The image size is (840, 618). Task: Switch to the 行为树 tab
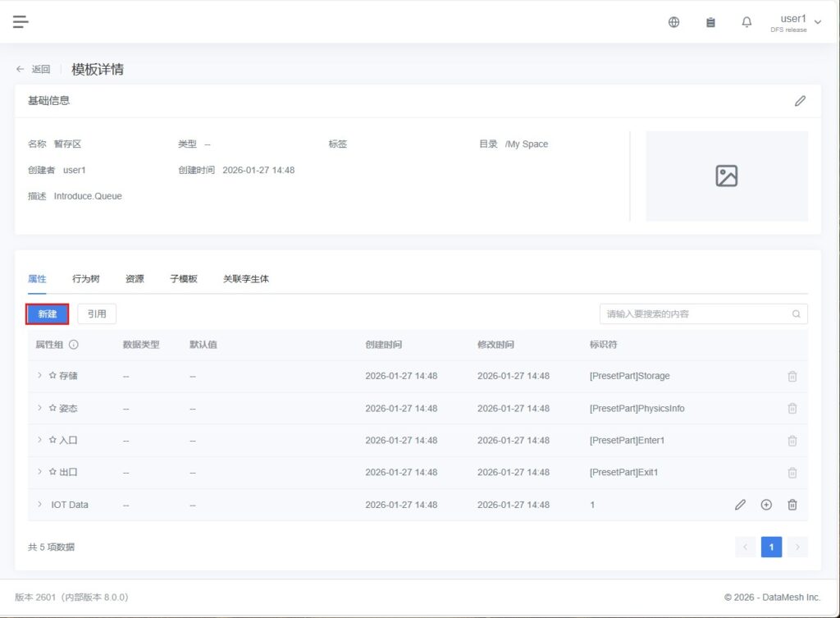pyautogui.click(x=86, y=279)
